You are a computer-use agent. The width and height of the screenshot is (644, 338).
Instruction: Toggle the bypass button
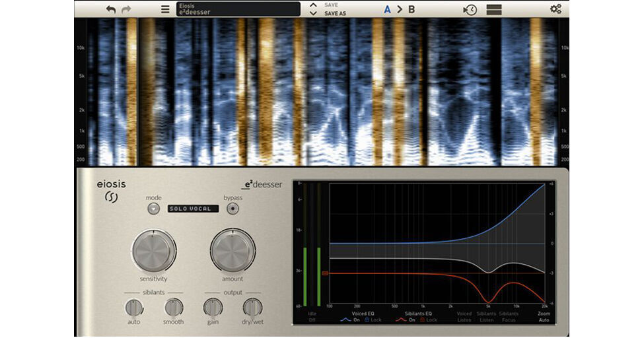233,209
